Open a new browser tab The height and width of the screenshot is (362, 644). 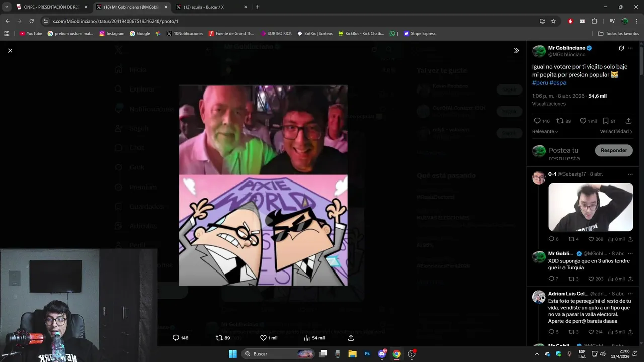point(258,7)
